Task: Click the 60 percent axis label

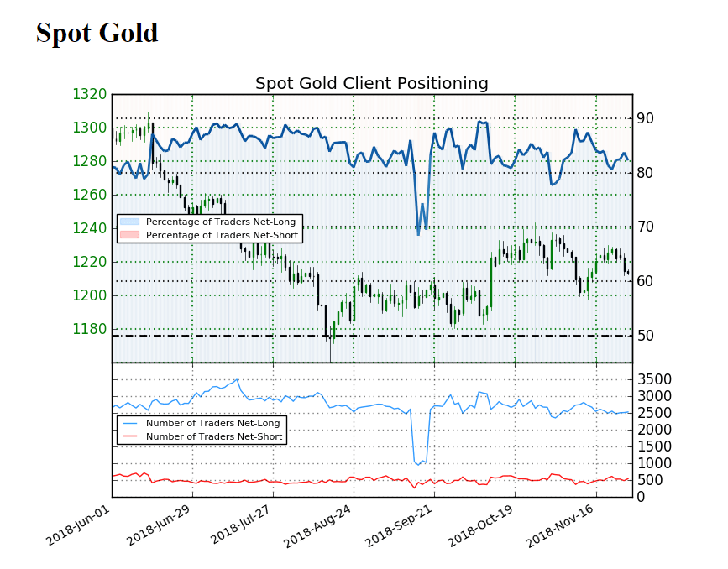Action: tap(646, 281)
